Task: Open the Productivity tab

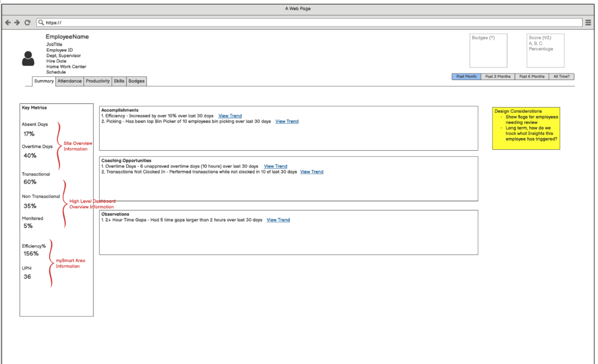Action: (98, 81)
